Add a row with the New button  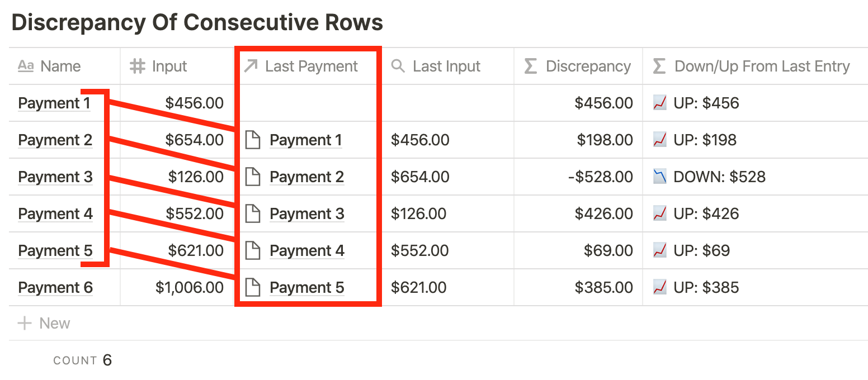coord(44,323)
